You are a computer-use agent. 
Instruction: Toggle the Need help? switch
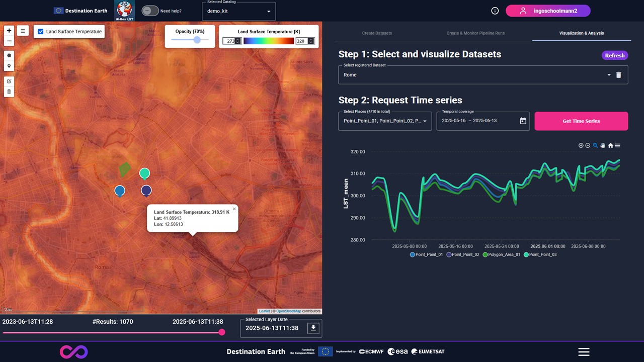coord(149,11)
